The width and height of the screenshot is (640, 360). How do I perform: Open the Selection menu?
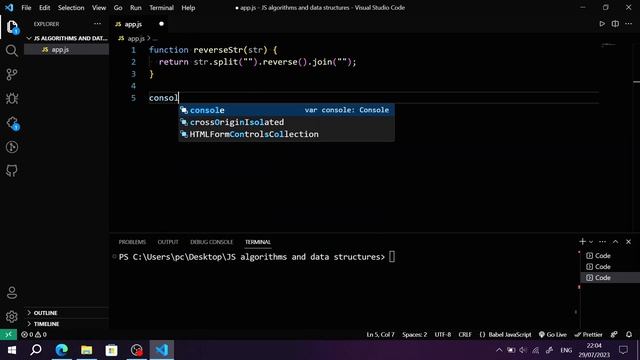pyautogui.click(x=71, y=7)
